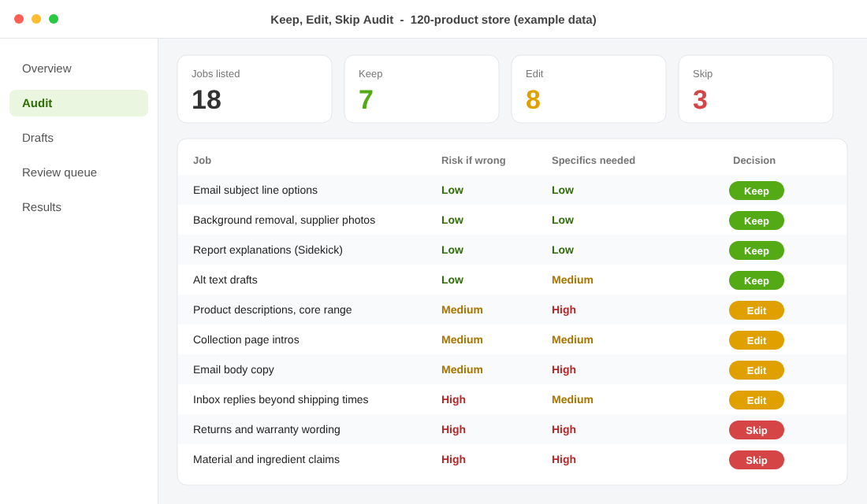Select 'Alt text drafts' job text

pos(225,280)
